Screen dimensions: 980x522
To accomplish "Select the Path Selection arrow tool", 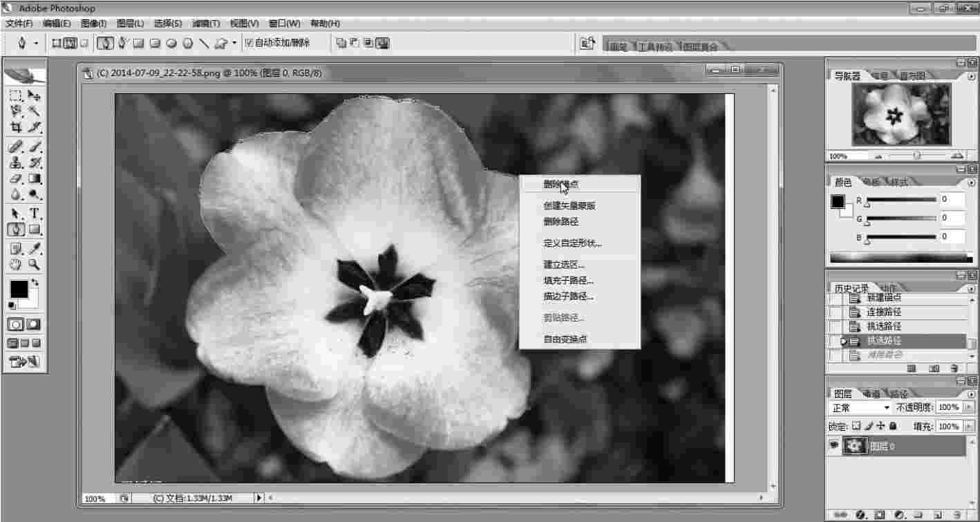I will (16, 214).
